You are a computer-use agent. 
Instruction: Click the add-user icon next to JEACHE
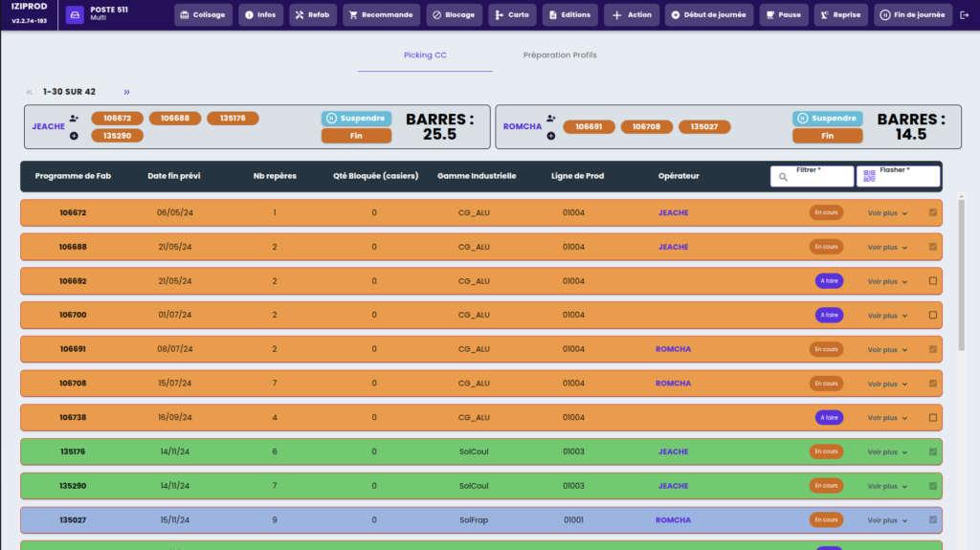[74, 119]
